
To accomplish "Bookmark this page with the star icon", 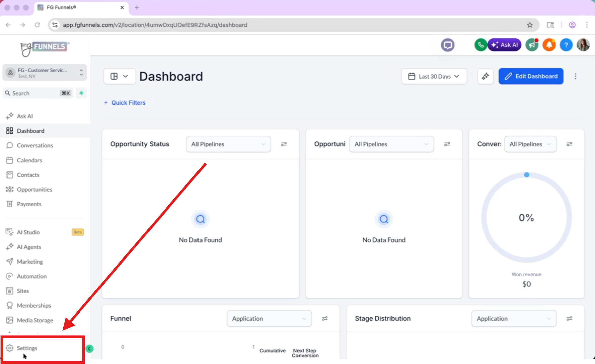I will tap(530, 25).
